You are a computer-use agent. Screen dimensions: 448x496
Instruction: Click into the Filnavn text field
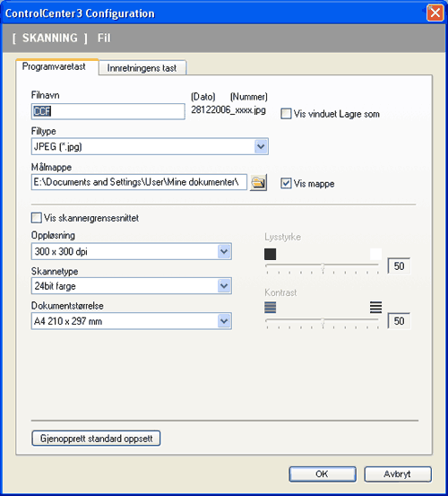point(108,111)
